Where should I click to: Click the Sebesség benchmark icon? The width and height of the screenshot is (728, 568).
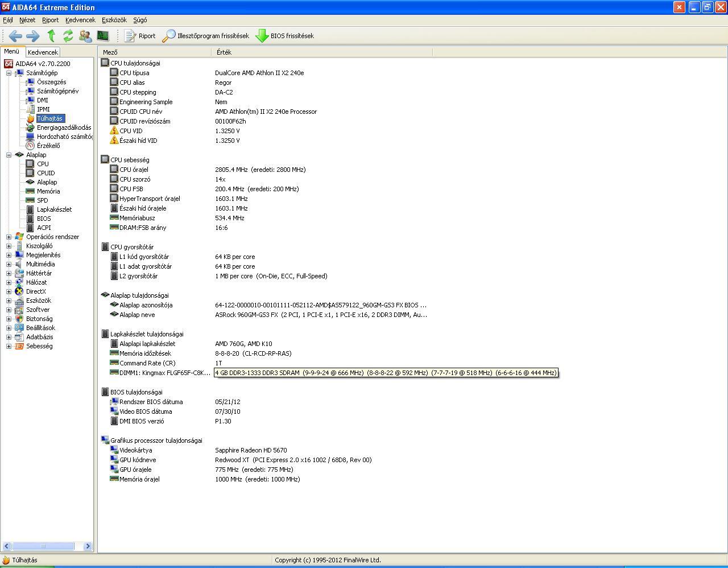19,346
